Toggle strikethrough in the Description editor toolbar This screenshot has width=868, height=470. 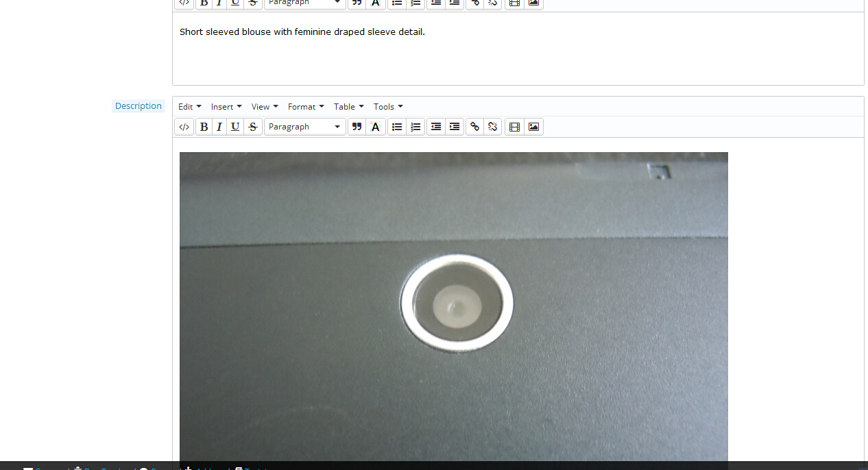tap(253, 127)
